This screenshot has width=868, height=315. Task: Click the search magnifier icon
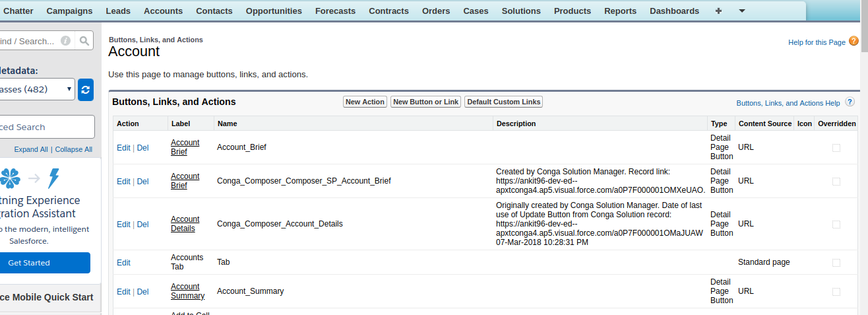pyautogui.click(x=84, y=41)
